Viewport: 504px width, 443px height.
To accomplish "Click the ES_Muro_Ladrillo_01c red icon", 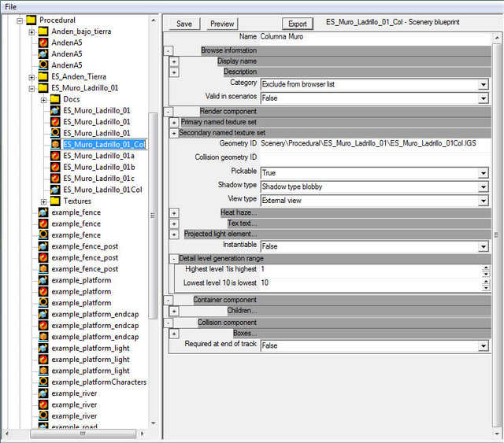I will click(x=56, y=179).
